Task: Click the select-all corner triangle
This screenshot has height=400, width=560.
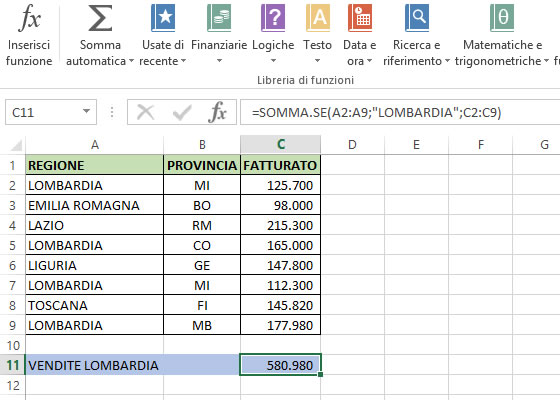Action: [x=16, y=145]
